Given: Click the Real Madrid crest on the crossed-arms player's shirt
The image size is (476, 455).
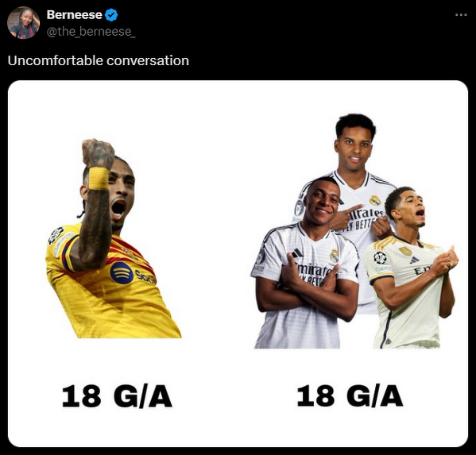Looking at the screenshot, I should coord(334,256).
